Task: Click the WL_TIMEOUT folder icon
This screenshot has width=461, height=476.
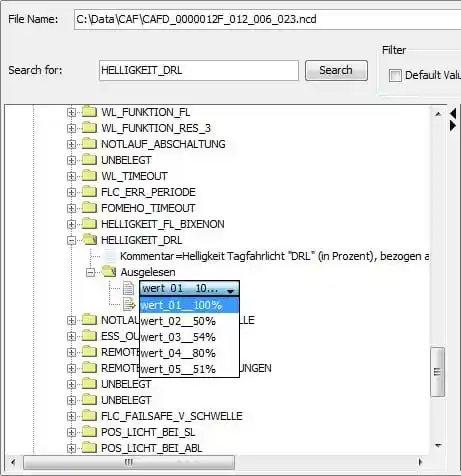Action: click(89, 175)
